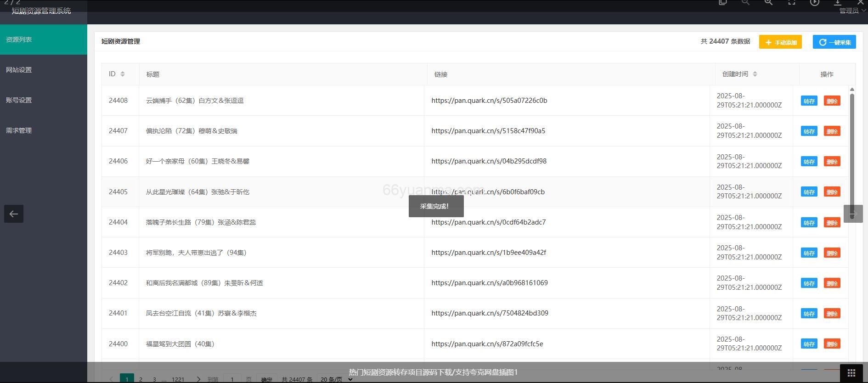Click 转存 for row 24408
Viewport: 868px width, 383px height.
[809, 101]
